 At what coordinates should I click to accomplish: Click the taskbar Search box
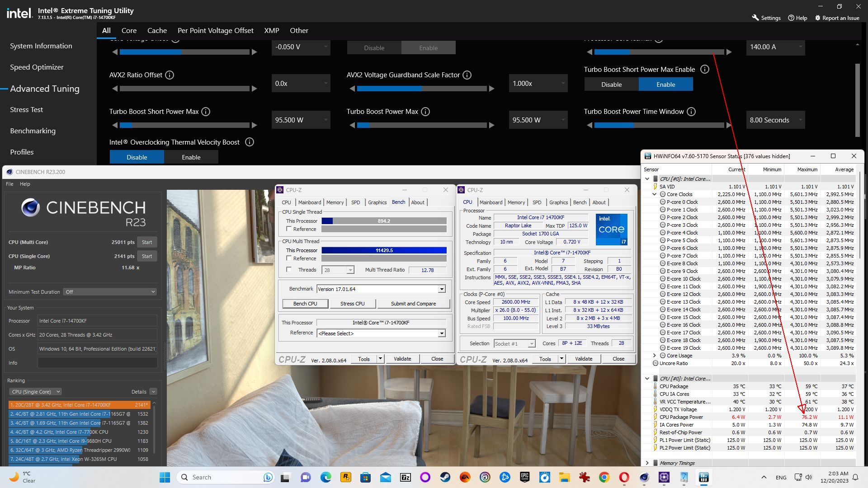coord(226,477)
